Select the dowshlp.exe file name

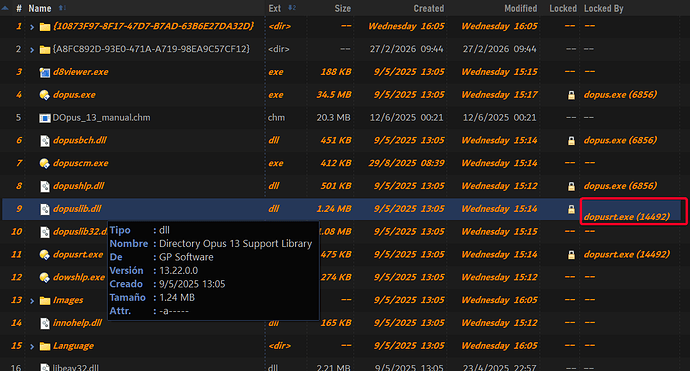click(x=79, y=277)
